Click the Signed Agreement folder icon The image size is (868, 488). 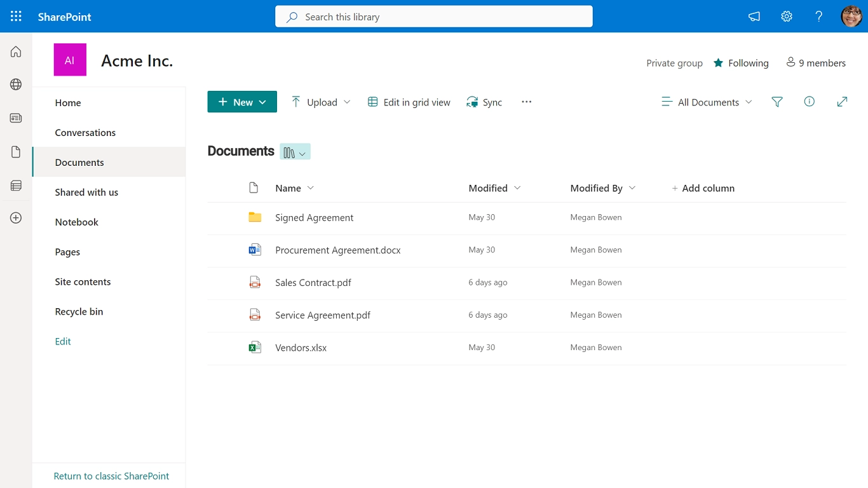coord(255,217)
